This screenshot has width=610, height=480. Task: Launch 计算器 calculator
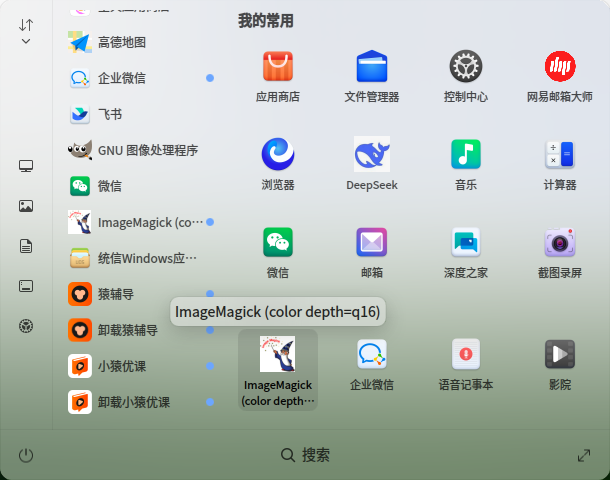click(x=559, y=154)
